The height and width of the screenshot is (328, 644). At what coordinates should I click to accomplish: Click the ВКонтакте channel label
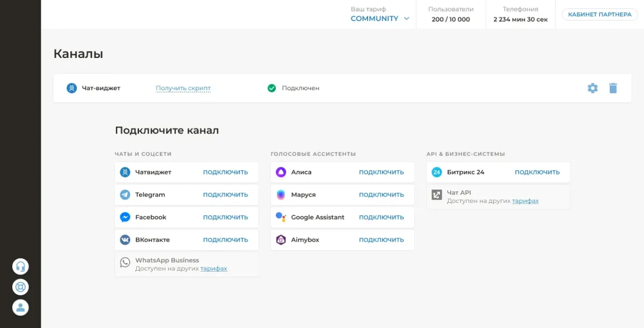[x=152, y=240]
